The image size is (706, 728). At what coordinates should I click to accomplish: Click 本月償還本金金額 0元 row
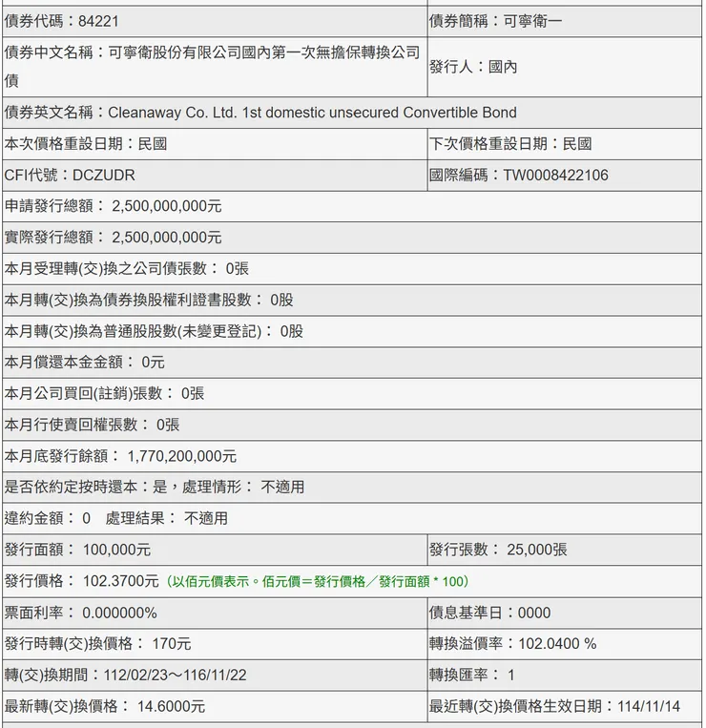[352, 363]
